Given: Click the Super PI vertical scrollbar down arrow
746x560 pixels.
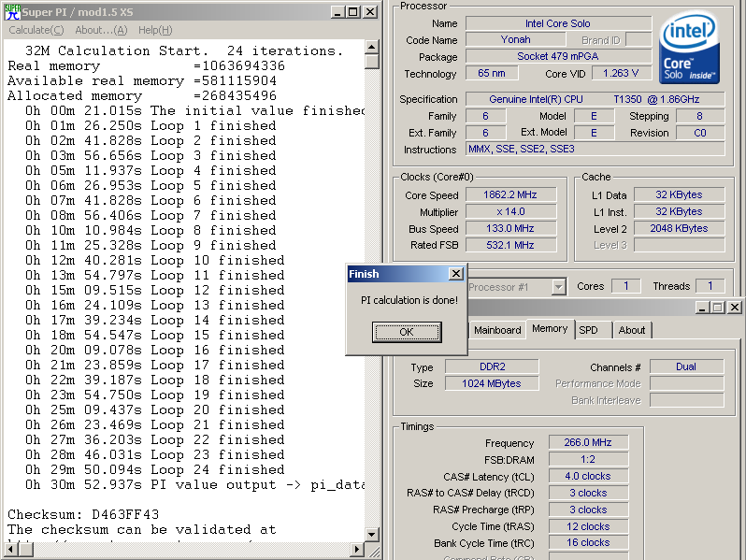Looking at the screenshot, I should (x=371, y=535).
